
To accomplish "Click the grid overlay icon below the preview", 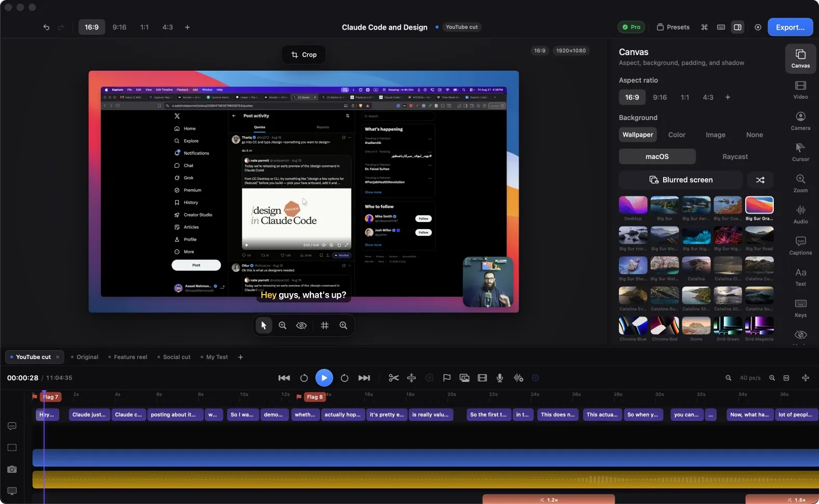I will [324, 325].
